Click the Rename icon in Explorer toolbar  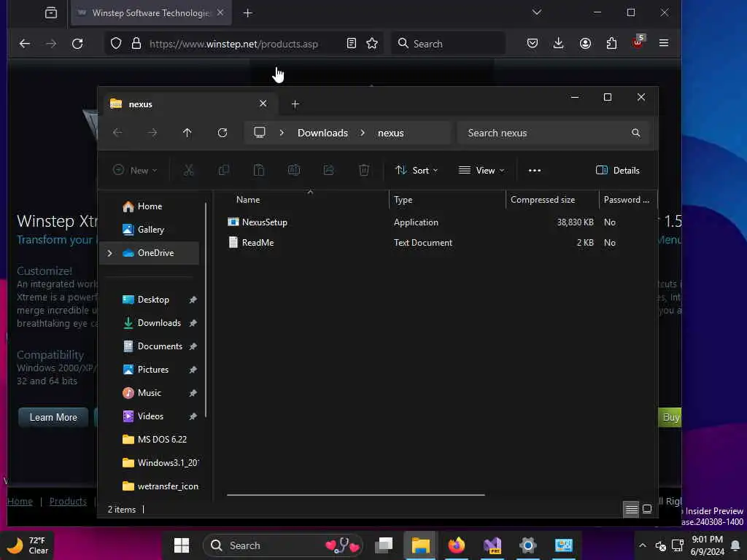click(x=294, y=170)
